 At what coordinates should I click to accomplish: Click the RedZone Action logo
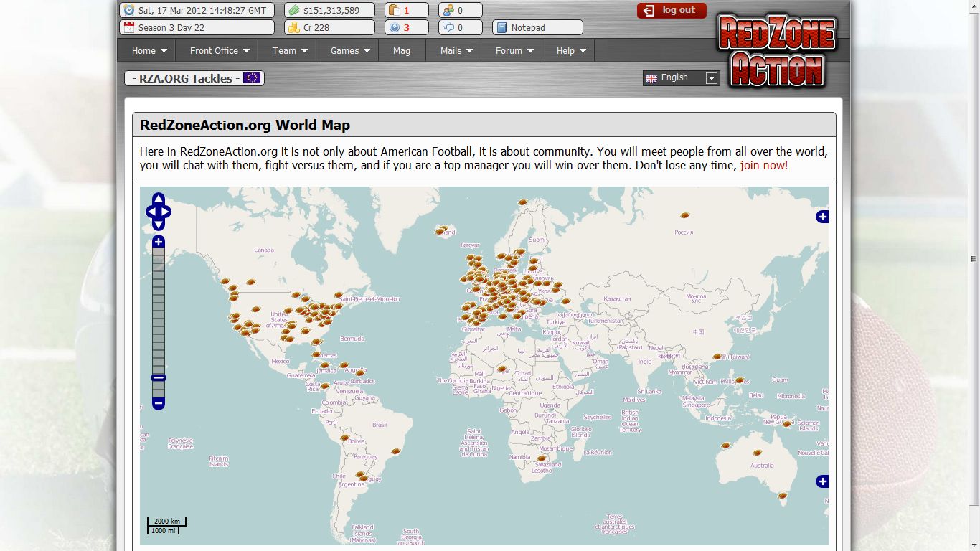777,52
